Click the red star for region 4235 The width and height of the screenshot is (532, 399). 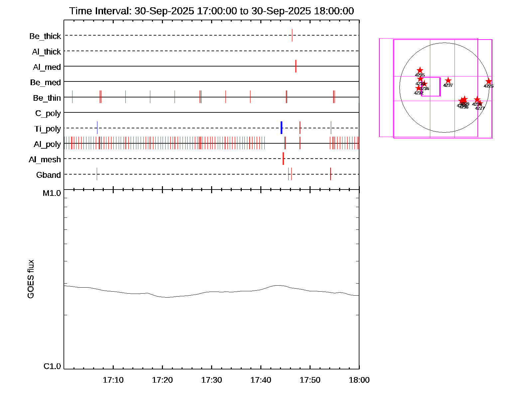420,70
